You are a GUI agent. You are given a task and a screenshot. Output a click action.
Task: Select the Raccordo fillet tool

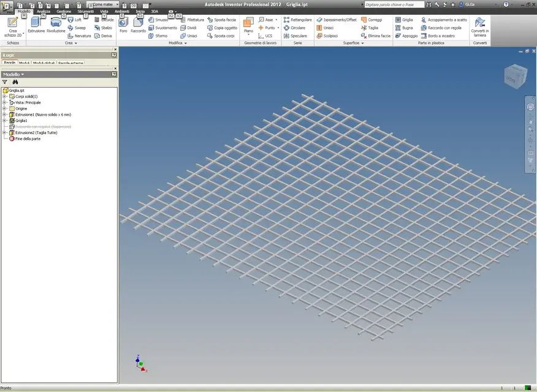(138, 22)
